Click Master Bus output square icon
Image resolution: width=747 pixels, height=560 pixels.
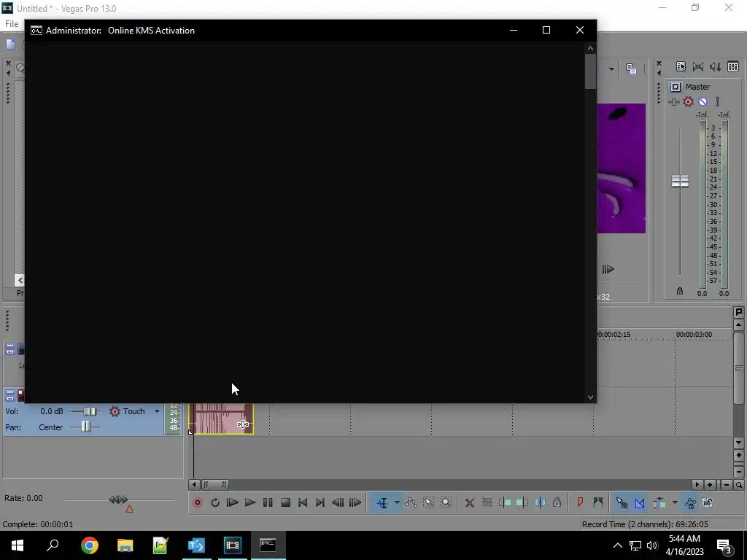(x=675, y=87)
